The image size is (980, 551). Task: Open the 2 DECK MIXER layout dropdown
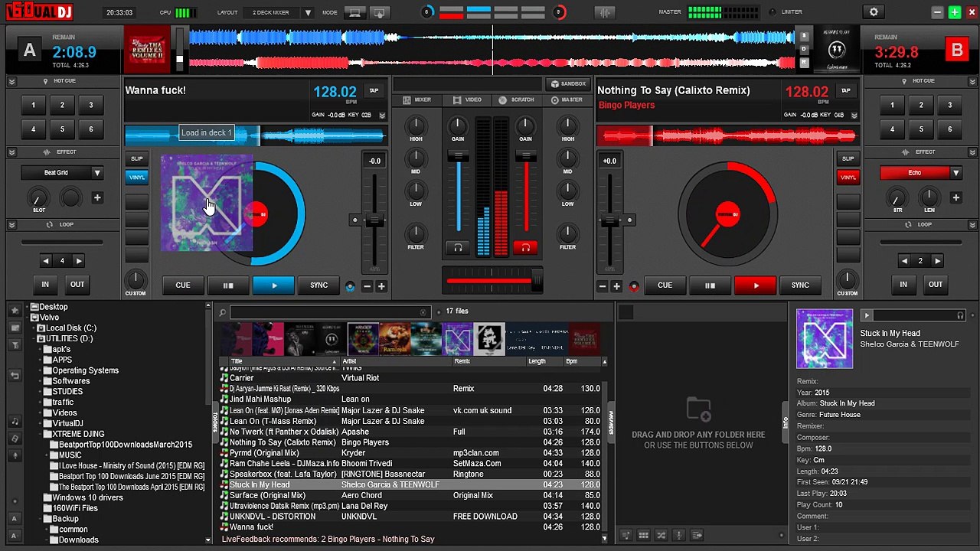[308, 12]
